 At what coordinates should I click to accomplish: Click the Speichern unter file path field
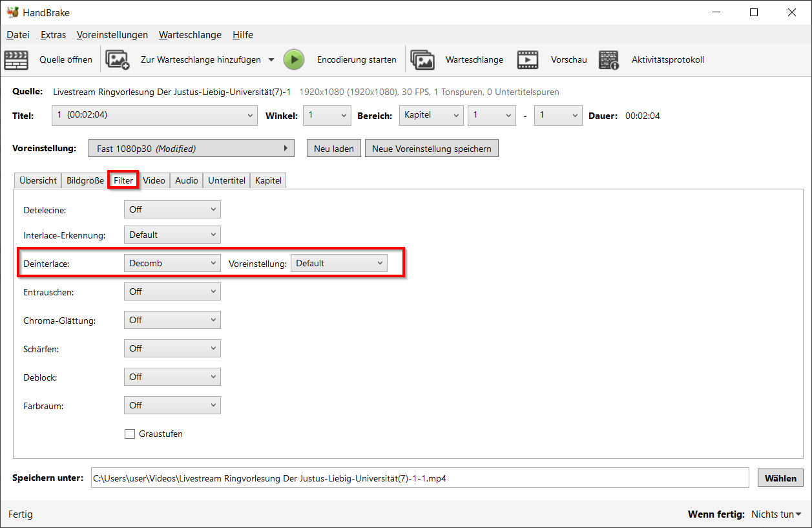(419, 478)
